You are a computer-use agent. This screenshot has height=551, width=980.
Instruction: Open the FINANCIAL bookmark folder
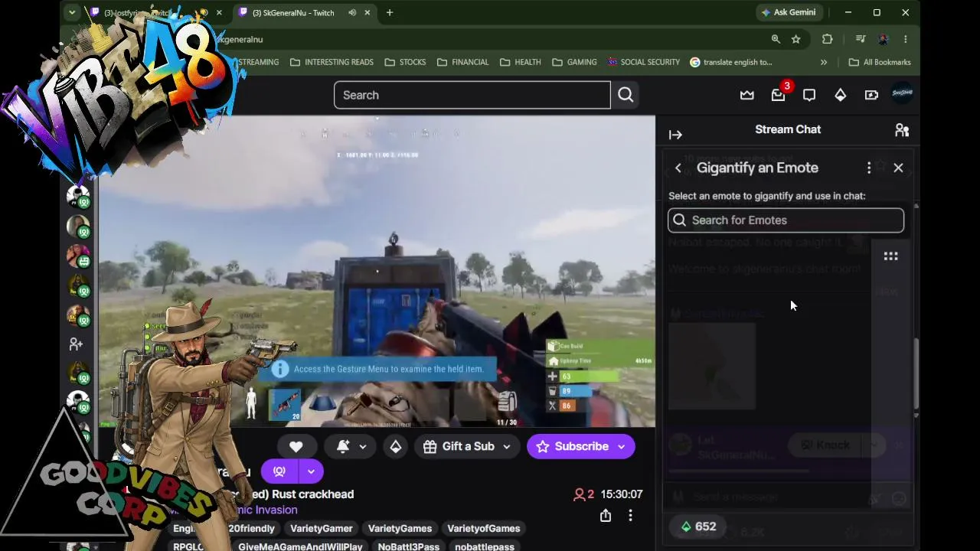462,62
